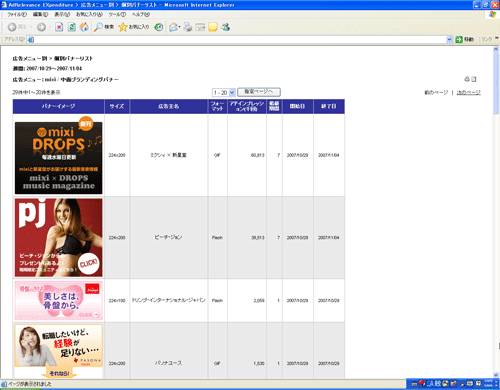Click the impressions value 60,813

coord(258,155)
